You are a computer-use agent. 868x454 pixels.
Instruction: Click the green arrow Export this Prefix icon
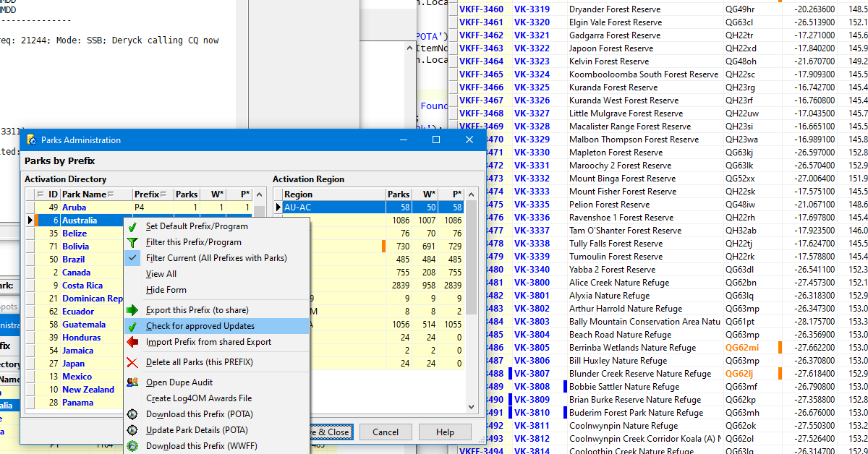132,310
